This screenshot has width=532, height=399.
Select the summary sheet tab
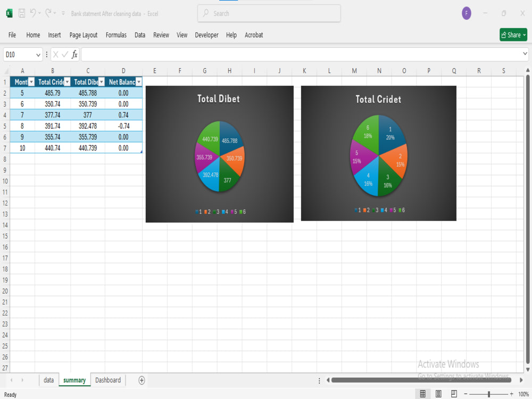(74, 380)
